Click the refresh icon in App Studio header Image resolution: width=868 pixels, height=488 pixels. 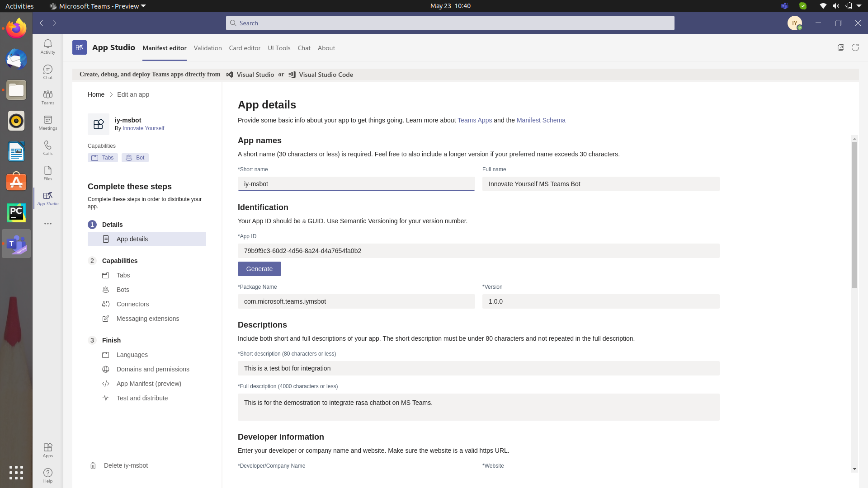[855, 47]
